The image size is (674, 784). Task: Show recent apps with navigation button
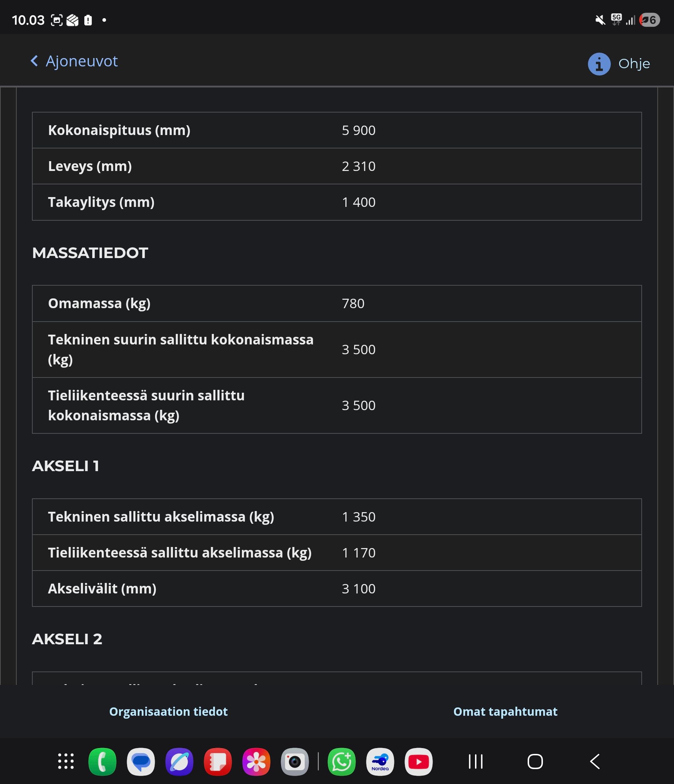(x=476, y=761)
